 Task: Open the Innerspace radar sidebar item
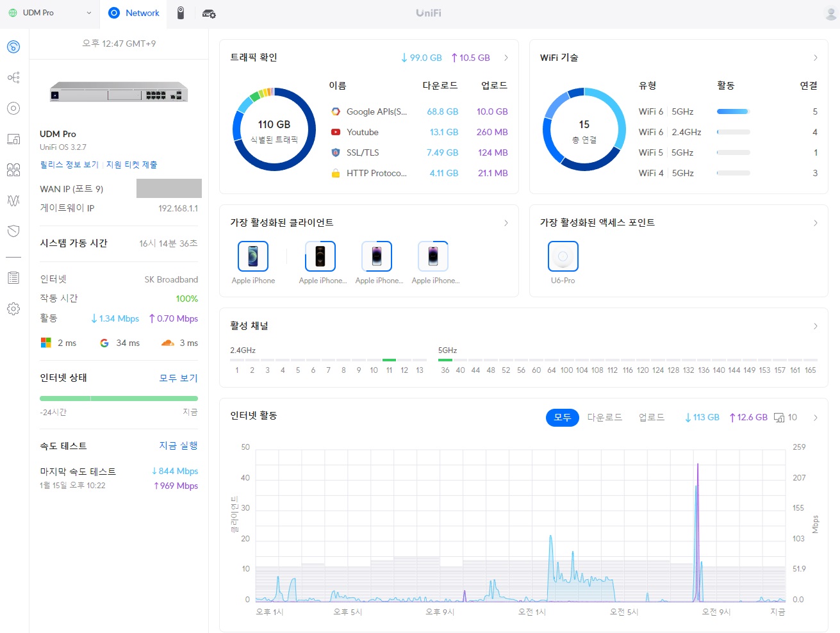click(x=13, y=201)
